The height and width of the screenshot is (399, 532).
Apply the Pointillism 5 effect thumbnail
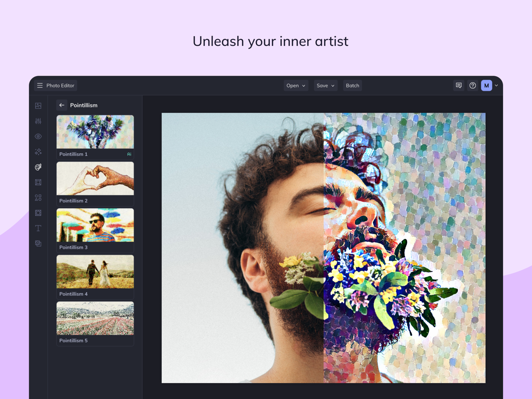pyautogui.click(x=95, y=318)
